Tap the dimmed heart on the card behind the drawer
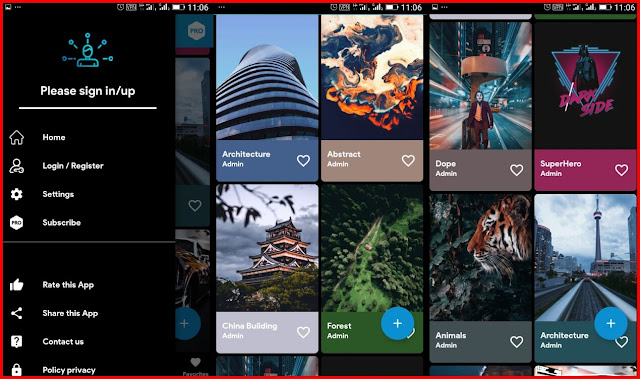The image size is (640, 379). coord(195,205)
